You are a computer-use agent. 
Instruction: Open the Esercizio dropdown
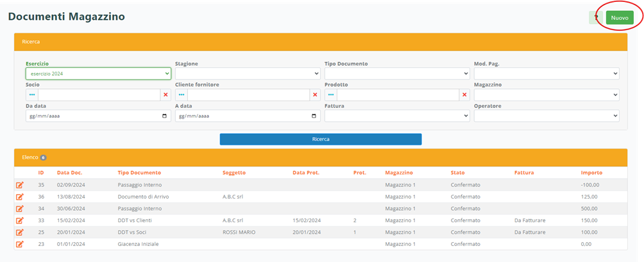tap(98, 74)
